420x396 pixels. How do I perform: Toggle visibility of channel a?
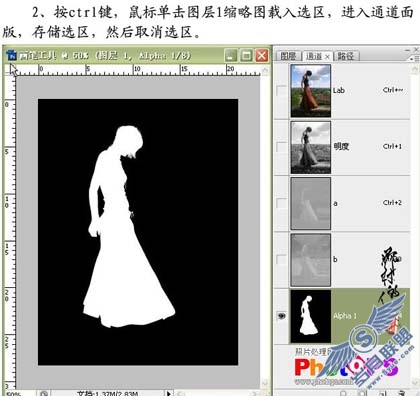tap(282, 203)
